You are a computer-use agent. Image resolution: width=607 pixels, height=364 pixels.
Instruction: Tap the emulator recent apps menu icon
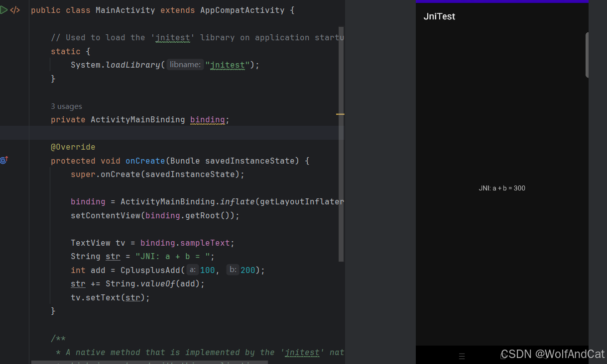(x=462, y=356)
